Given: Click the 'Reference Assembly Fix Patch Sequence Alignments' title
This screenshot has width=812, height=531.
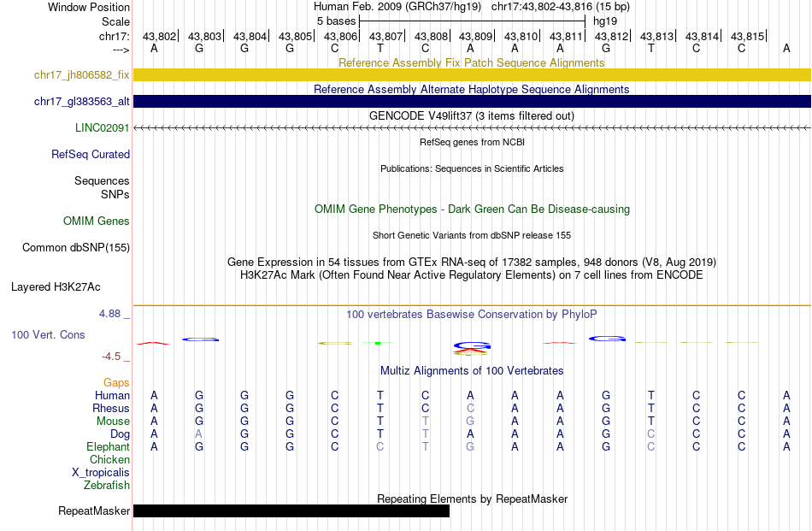Looking at the screenshot, I should coord(471,62).
